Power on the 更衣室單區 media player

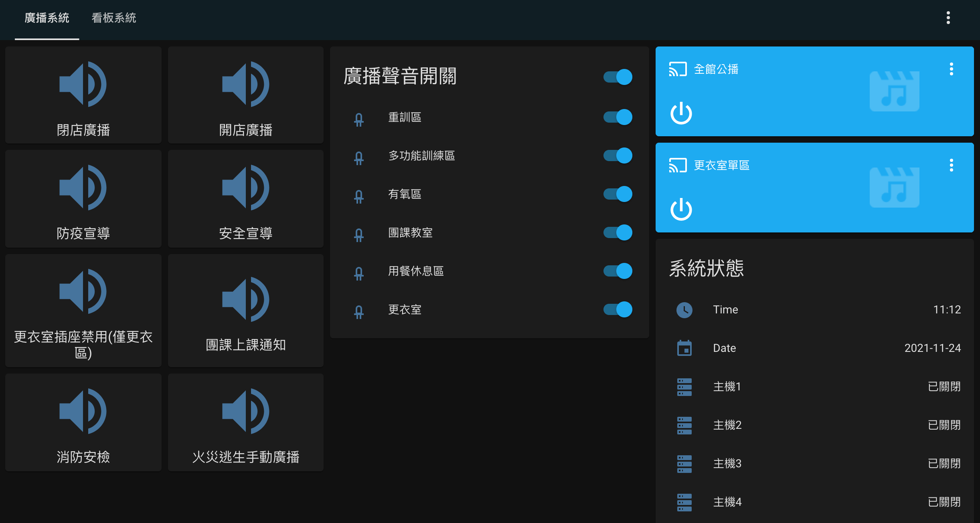tap(681, 210)
